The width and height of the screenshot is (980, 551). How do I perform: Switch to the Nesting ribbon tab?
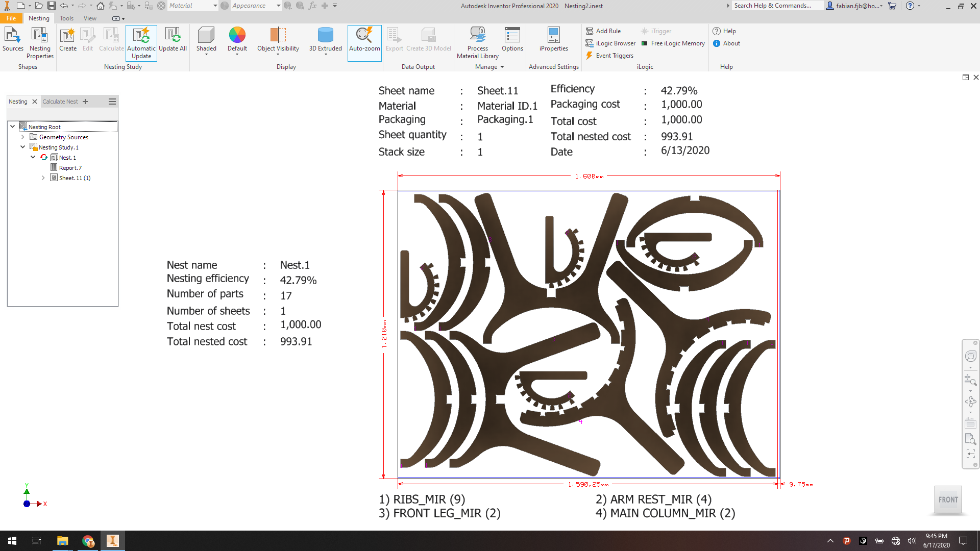39,18
